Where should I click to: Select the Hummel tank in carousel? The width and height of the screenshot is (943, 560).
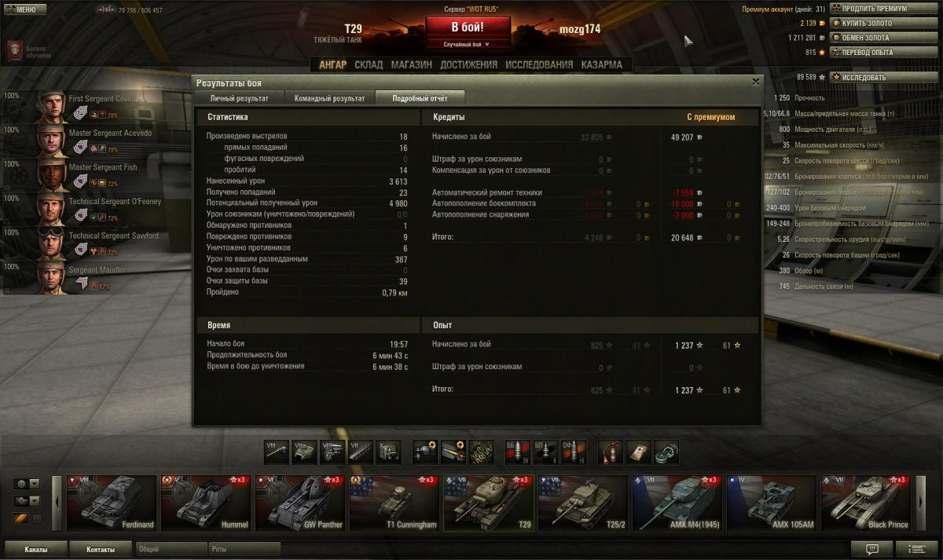pyautogui.click(x=206, y=503)
